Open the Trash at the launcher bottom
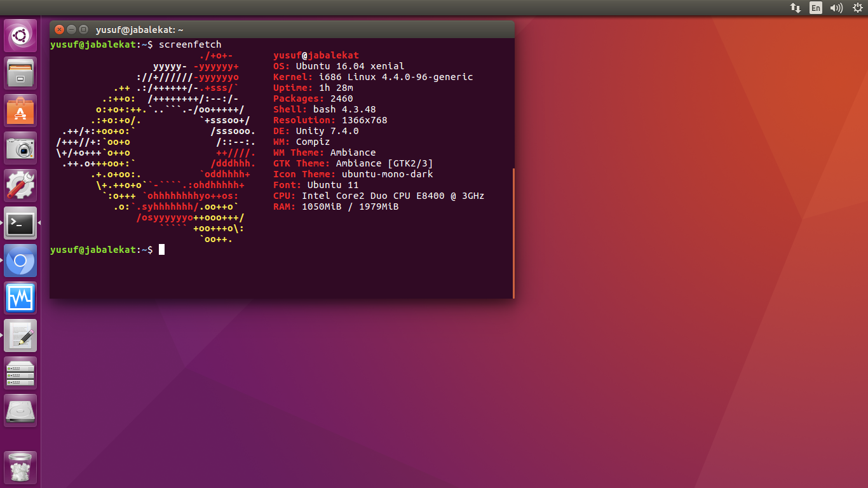This screenshot has height=488, width=868. pos(20,466)
